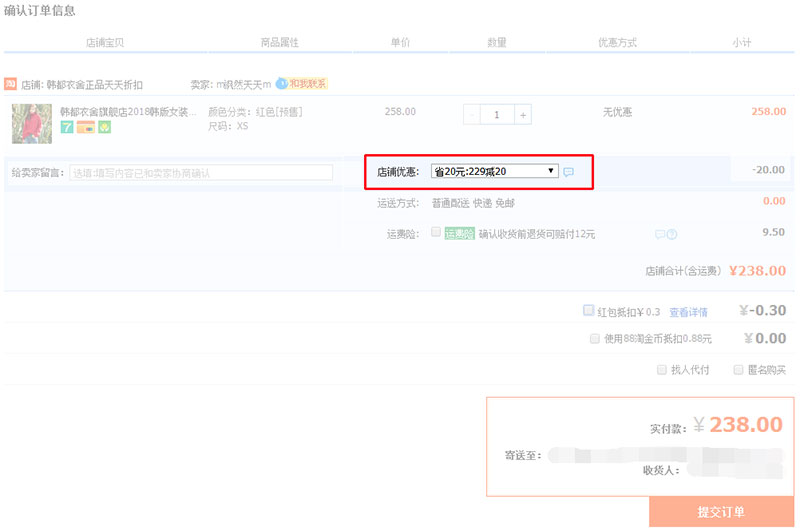This screenshot has height=531, width=800.
Task: Click the blue Wangwang chat icon
Action: tap(281, 84)
